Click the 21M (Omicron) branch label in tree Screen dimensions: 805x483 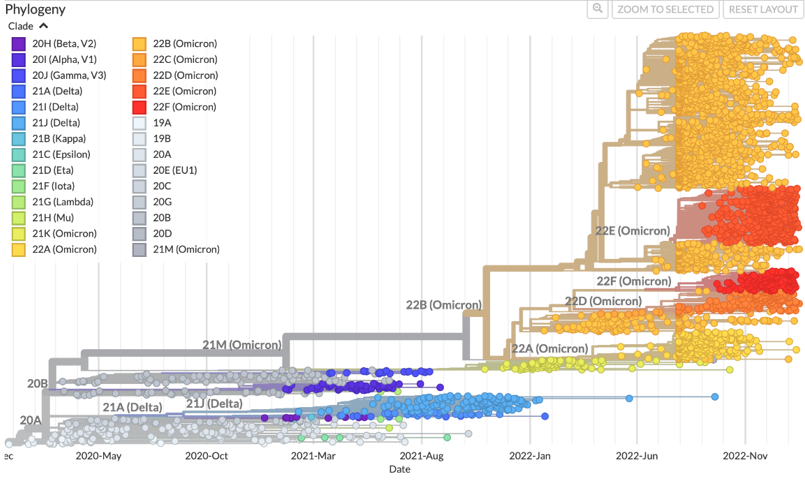coord(241,345)
